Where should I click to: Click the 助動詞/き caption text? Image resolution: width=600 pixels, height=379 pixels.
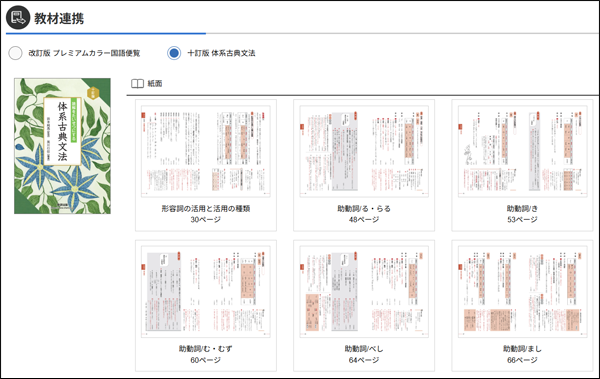click(x=522, y=209)
